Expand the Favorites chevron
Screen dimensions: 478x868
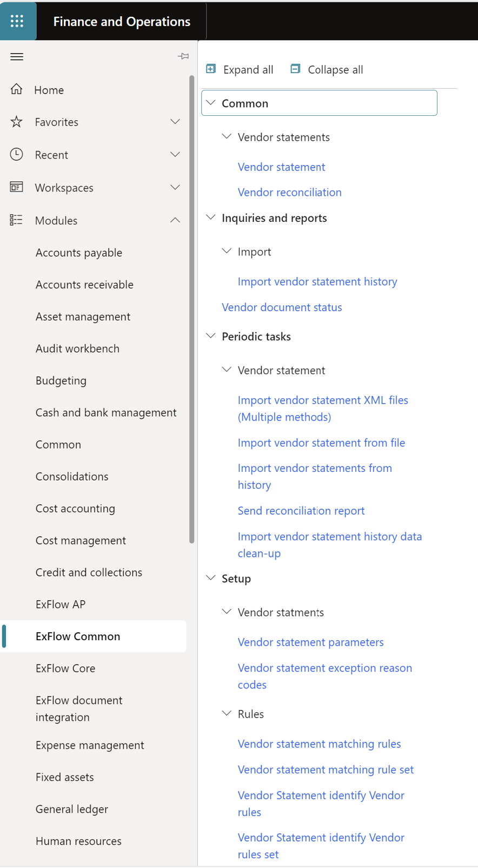point(175,122)
